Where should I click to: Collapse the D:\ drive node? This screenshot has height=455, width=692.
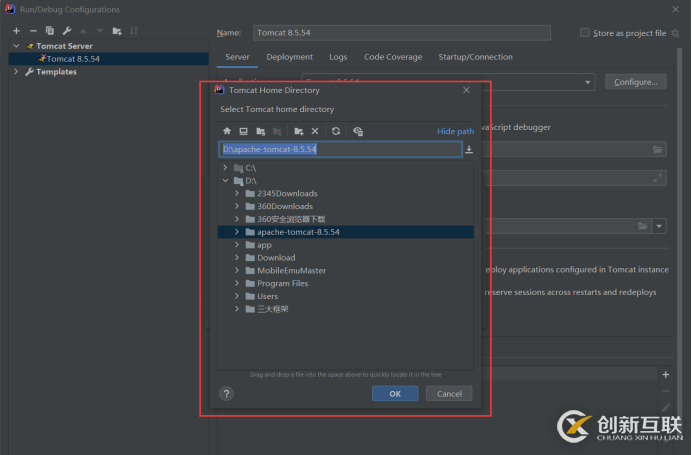pyautogui.click(x=226, y=181)
